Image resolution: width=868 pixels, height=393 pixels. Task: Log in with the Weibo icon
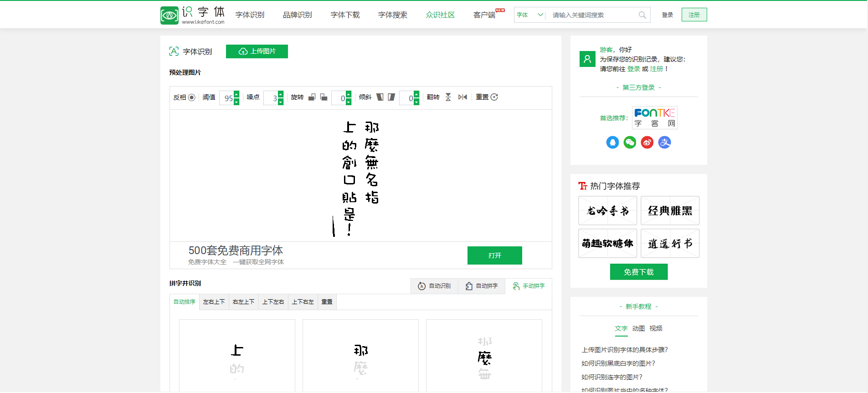point(647,143)
